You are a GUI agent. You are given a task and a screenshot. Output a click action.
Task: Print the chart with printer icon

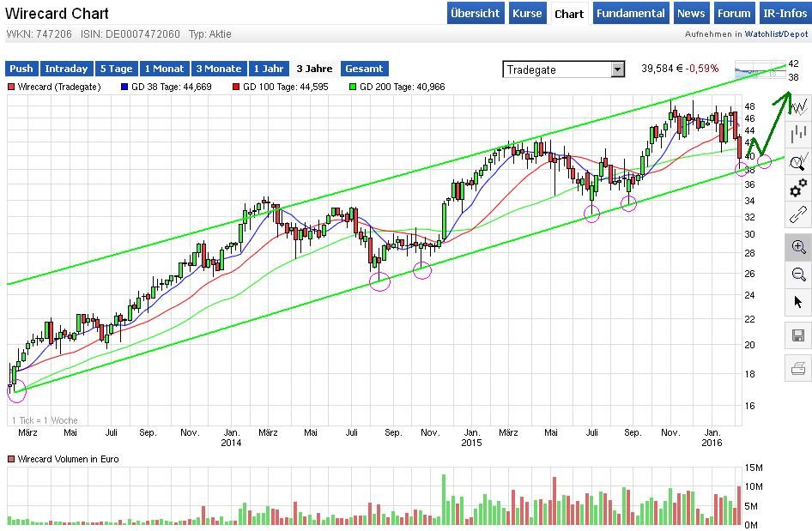click(x=798, y=369)
